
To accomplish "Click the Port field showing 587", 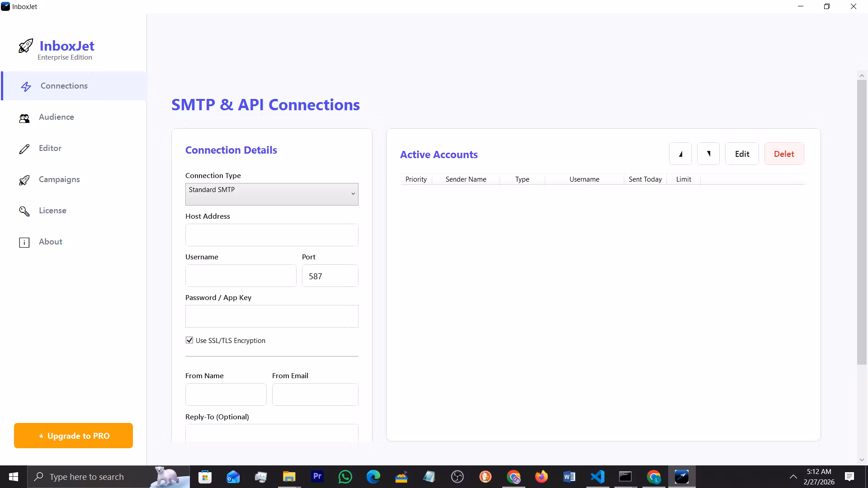I will pyautogui.click(x=330, y=276).
